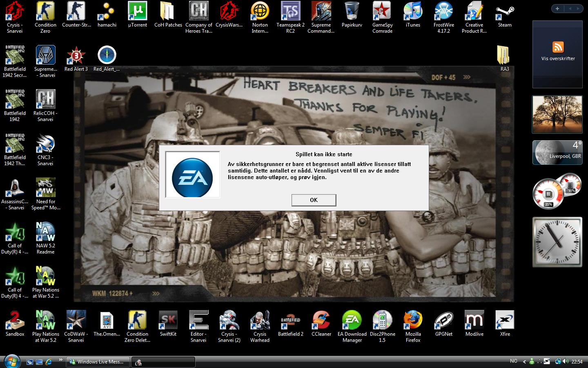This screenshot has width=588, height=368.
Task: Select the Creative Product R... icon
Action: click(x=474, y=17)
